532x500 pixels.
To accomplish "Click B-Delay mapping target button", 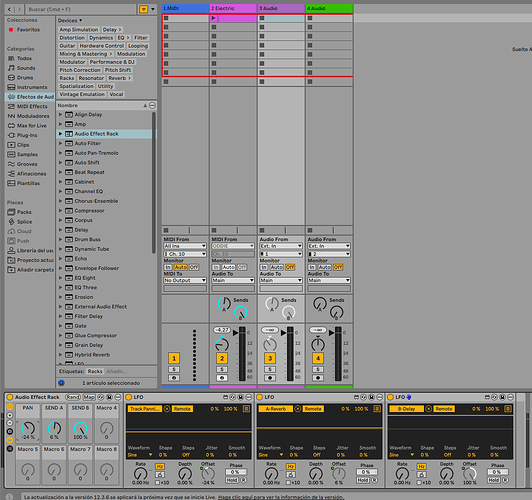I will click(406, 409).
